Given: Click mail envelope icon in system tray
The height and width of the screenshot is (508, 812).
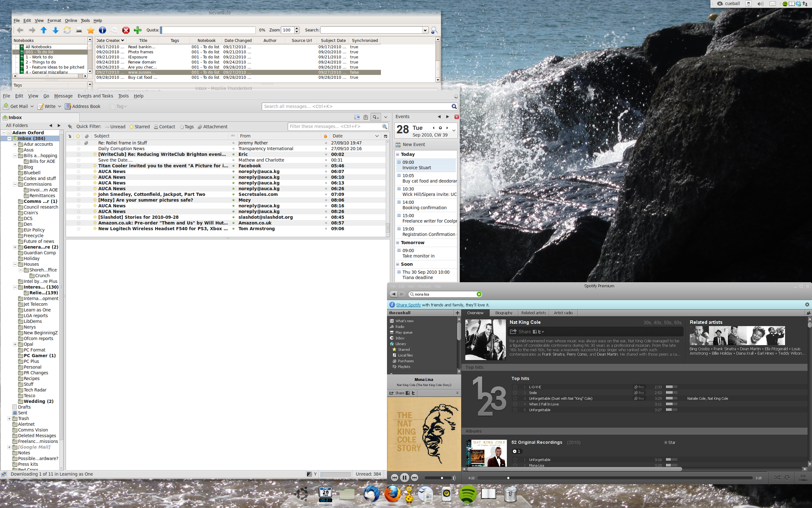Looking at the screenshot, I should coord(772,4).
